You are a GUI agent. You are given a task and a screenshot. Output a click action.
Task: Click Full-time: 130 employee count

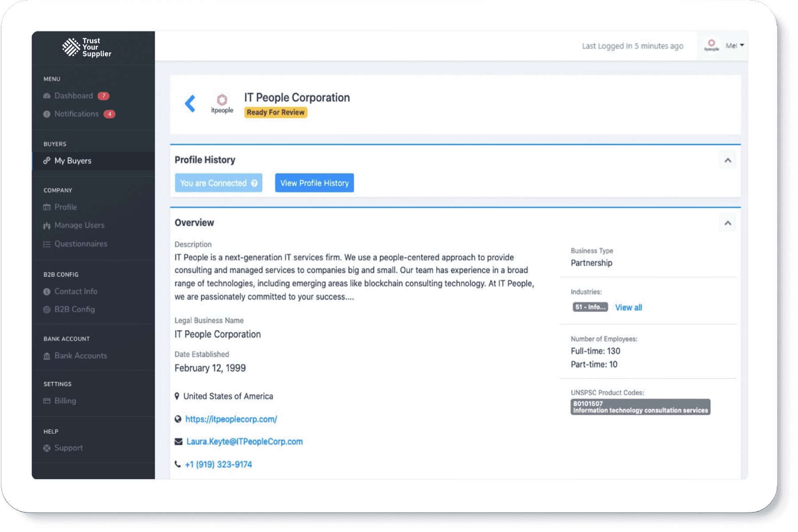click(595, 351)
